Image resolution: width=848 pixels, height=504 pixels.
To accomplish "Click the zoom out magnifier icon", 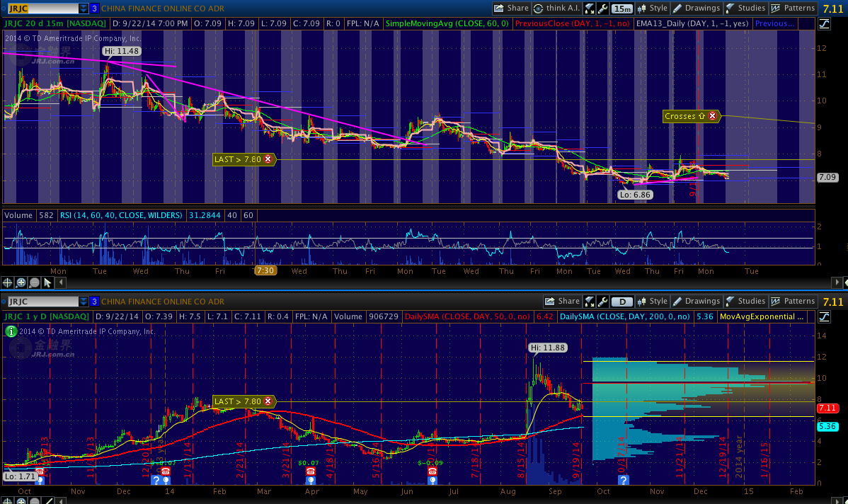I will (x=34, y=282).
